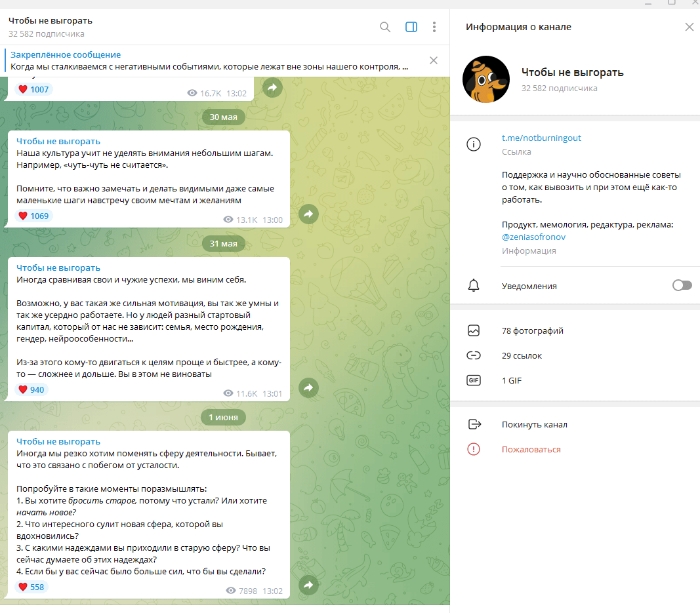
Task: Open the t.me/notburningout link
Action: click(x=541, y=138)
